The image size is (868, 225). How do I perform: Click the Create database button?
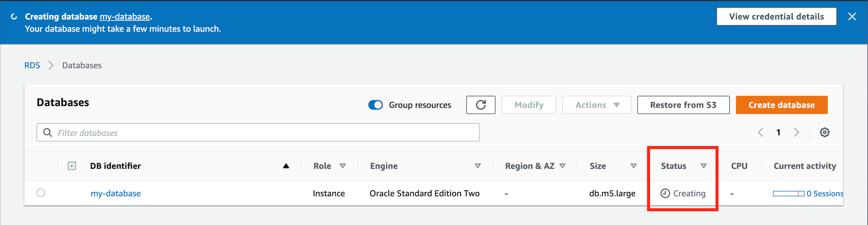pos(782,105)
